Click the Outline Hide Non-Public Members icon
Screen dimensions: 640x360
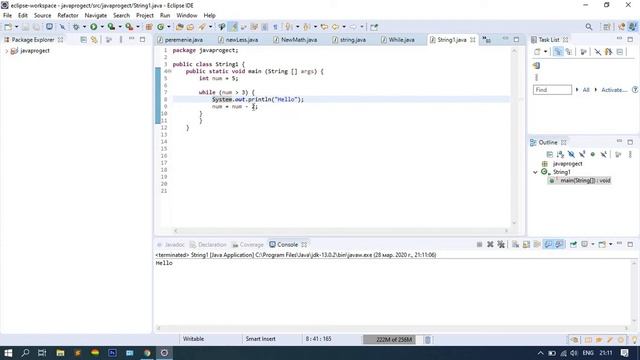point(593,154)
